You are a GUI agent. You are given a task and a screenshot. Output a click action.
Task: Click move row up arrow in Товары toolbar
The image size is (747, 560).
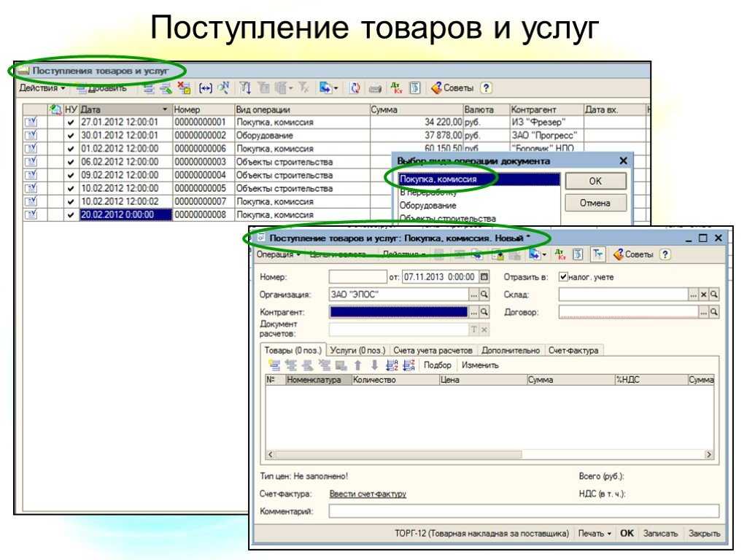357,365
